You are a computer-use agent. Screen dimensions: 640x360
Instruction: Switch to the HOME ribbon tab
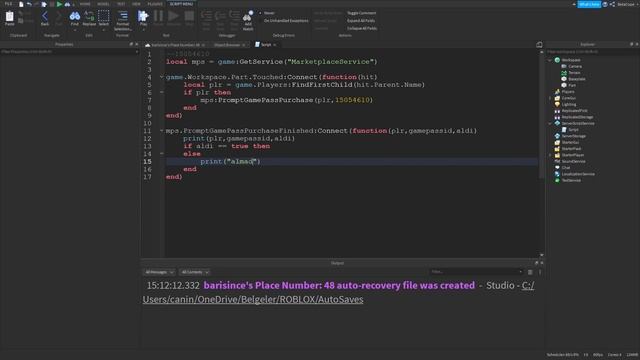[x=85, y=4]
